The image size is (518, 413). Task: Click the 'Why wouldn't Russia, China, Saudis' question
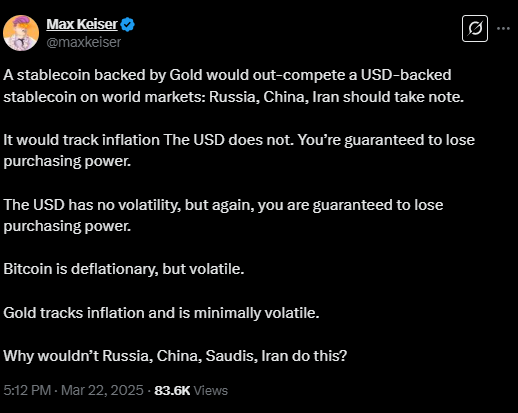[175, 356]
